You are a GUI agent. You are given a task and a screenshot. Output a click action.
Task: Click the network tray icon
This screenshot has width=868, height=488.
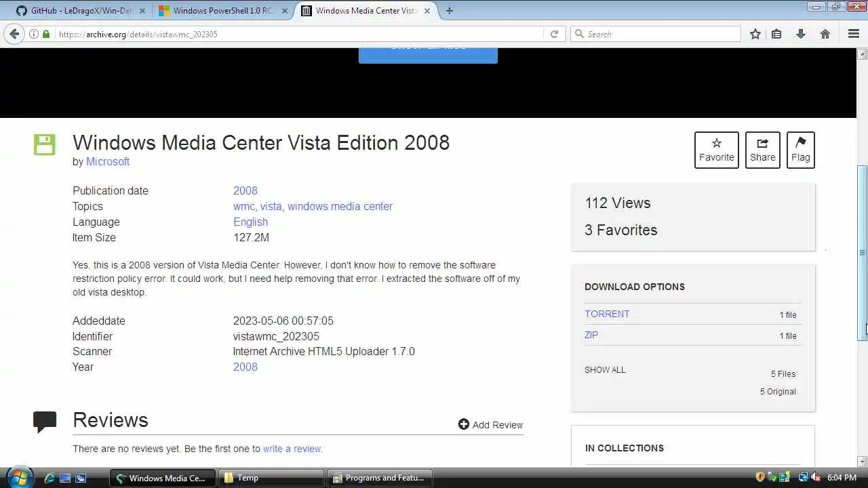[x=803, y=477]
